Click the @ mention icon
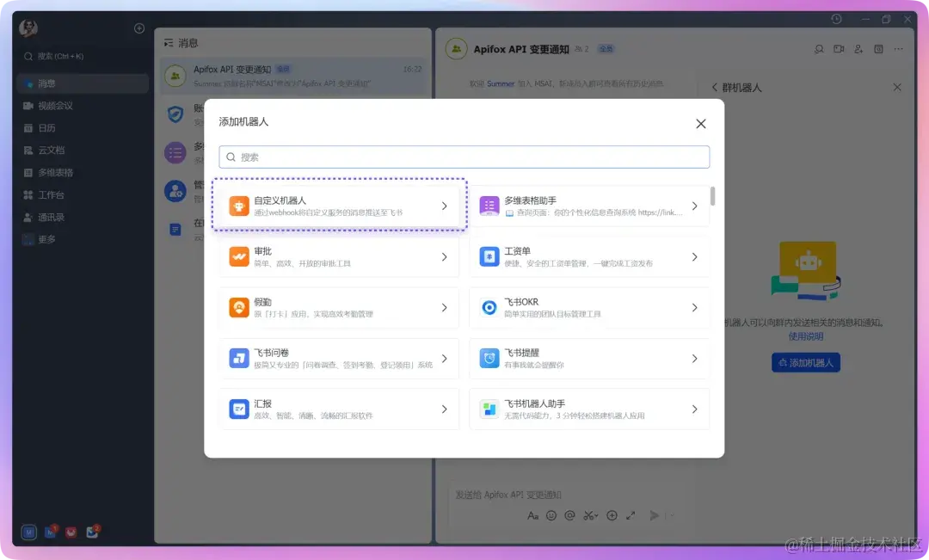 pyautogui.click(x=570, y=515)
